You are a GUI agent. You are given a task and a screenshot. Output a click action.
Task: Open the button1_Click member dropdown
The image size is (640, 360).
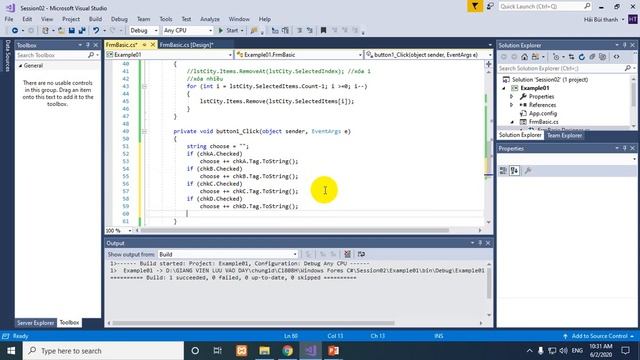429,55
